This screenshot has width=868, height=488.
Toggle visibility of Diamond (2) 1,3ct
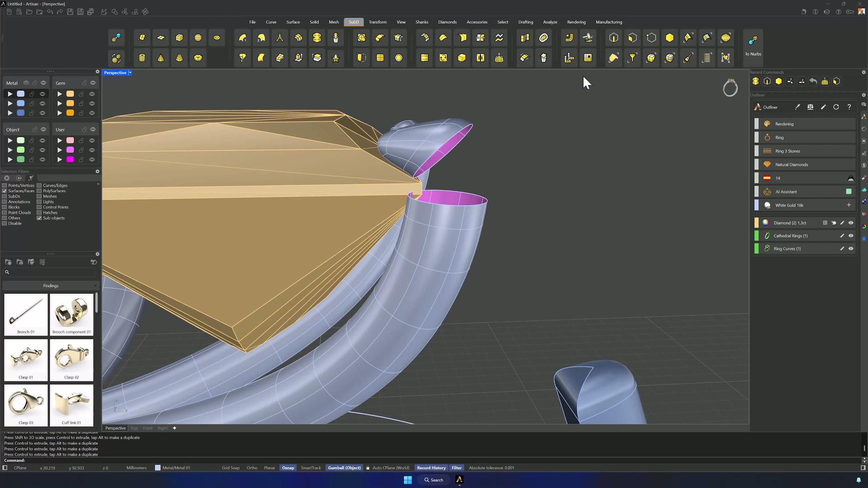(851, 223)
